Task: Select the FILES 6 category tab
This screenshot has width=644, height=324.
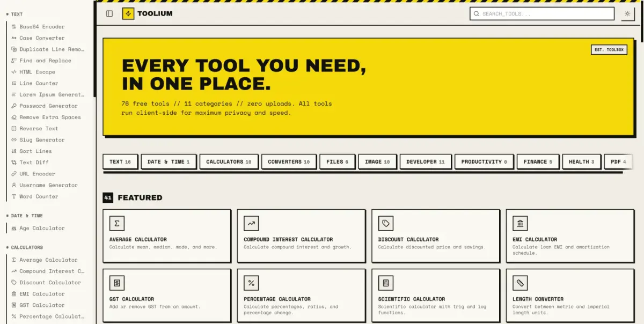Action: [x=337, y=161]
